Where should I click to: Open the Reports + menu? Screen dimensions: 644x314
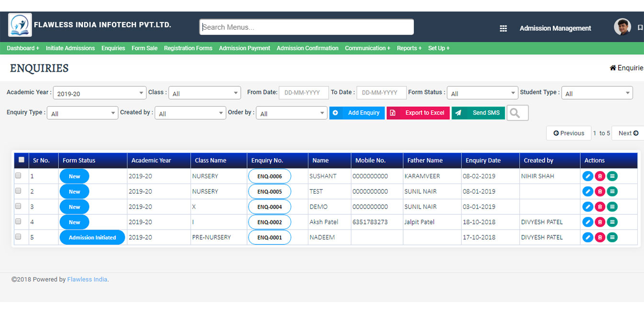pyautogui.click(x=409, y=48)
